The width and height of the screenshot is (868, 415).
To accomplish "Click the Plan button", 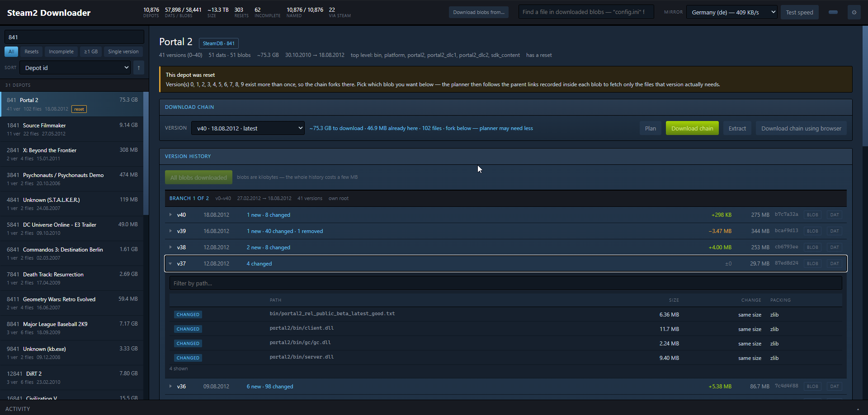I will click(x=651, y=128).
